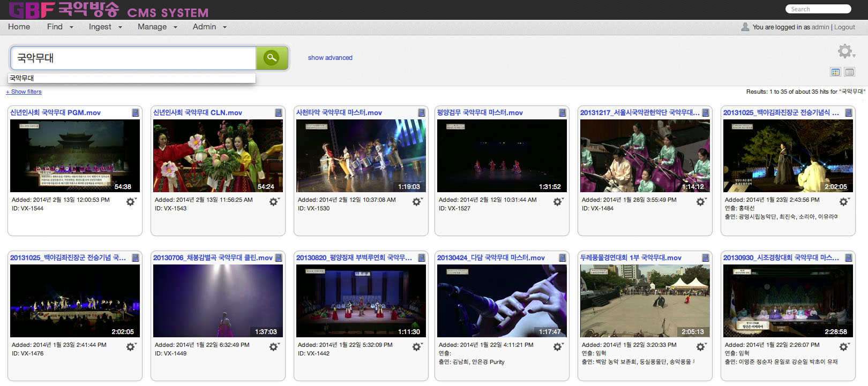Go to the Home menu item

point(19,27)
